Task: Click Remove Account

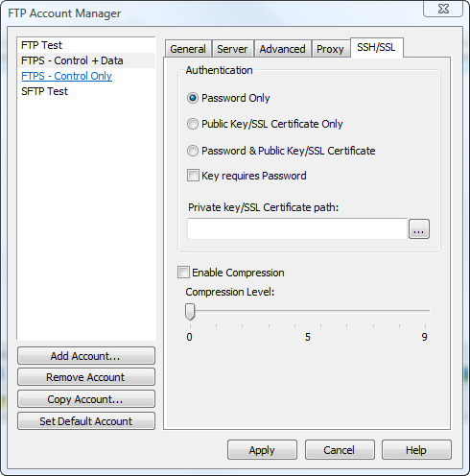Action: click(x=86, y=377)
